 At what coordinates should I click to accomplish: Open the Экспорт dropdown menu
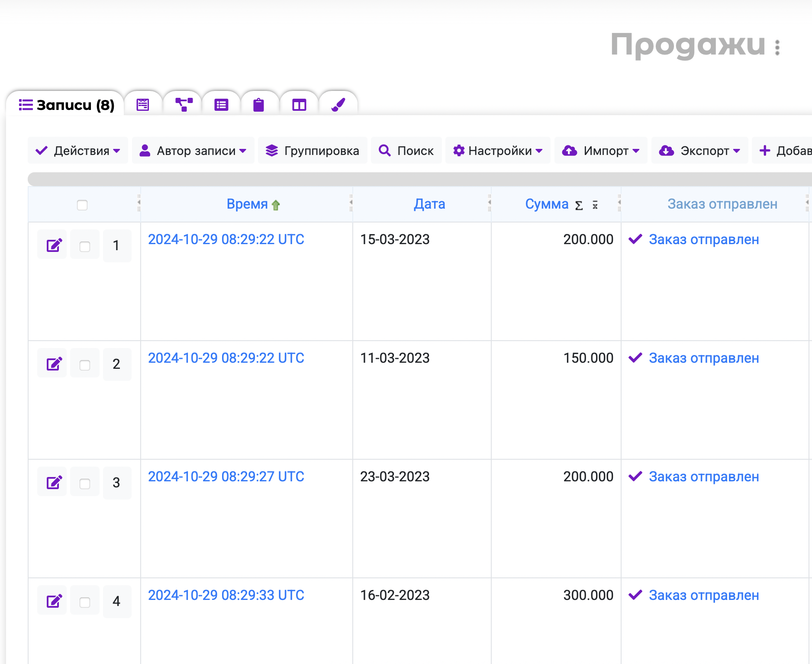pyautogui.click(x=699, y=151)
